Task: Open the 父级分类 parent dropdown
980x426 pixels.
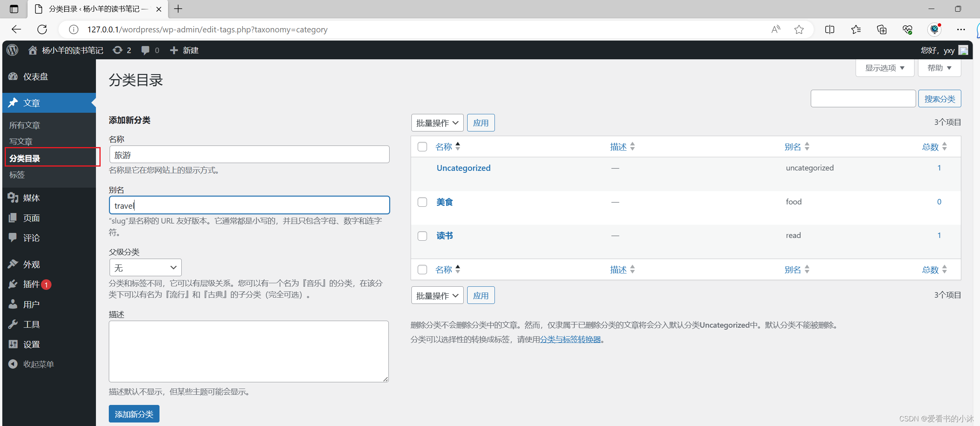Action: click(145, 268)
